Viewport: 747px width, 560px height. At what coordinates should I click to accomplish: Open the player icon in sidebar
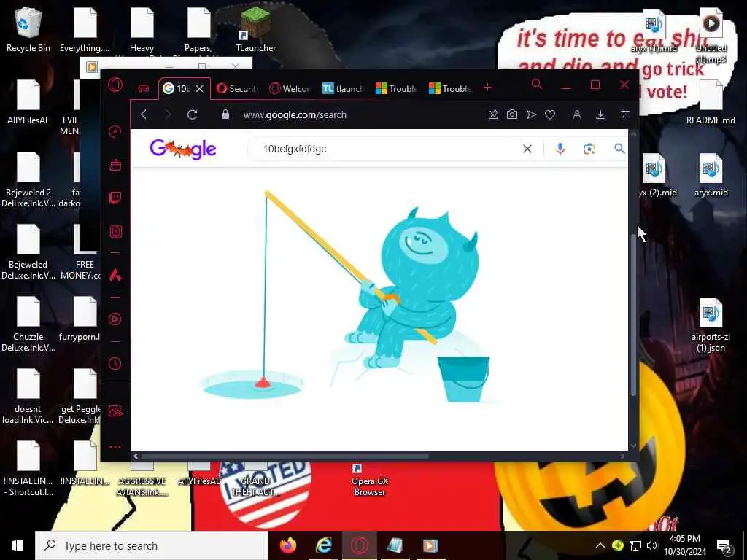[115, 319]
